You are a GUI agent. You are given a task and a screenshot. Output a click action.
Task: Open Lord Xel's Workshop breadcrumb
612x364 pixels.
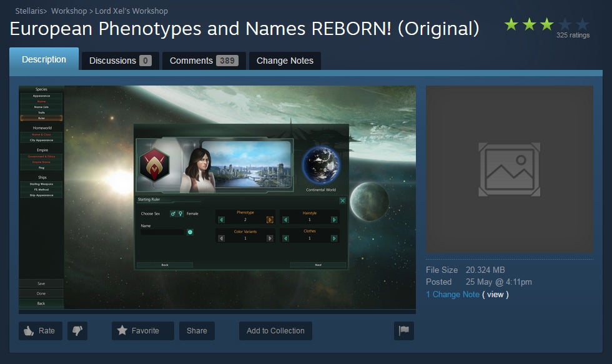coord(132,11)
